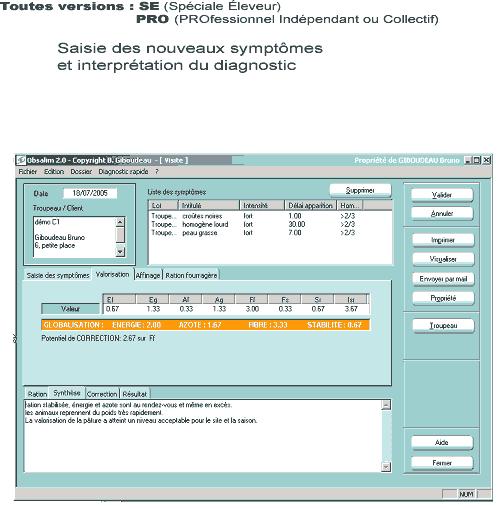Switch to the Valorisation tab

[112, 274]
